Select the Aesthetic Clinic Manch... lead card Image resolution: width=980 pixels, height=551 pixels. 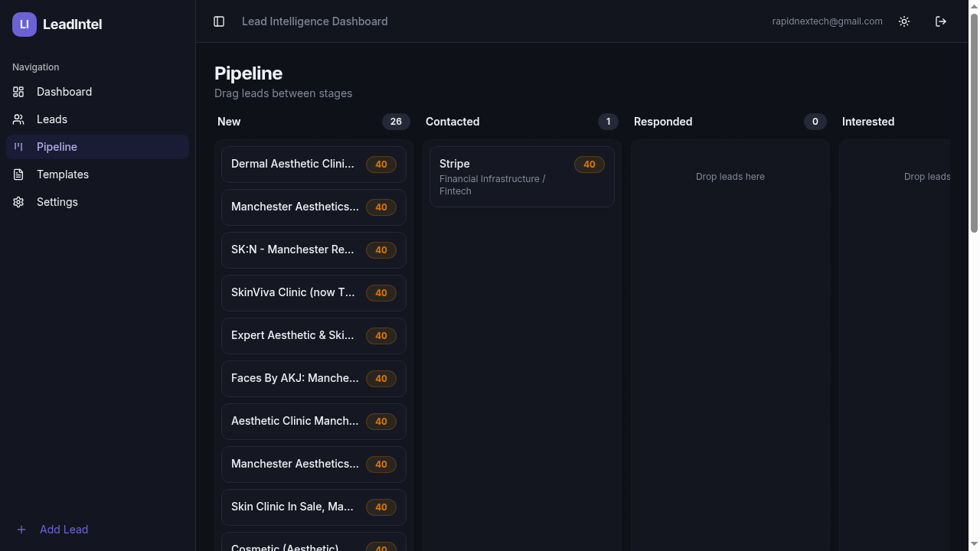(314, 421)
